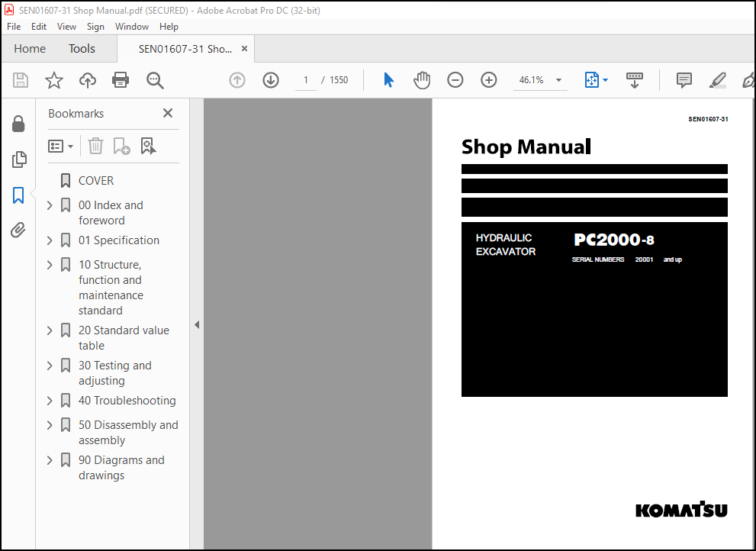This screenshot has height=551, width=756.
Task: Open the page thumbnails panel
Action: (19, 159)
